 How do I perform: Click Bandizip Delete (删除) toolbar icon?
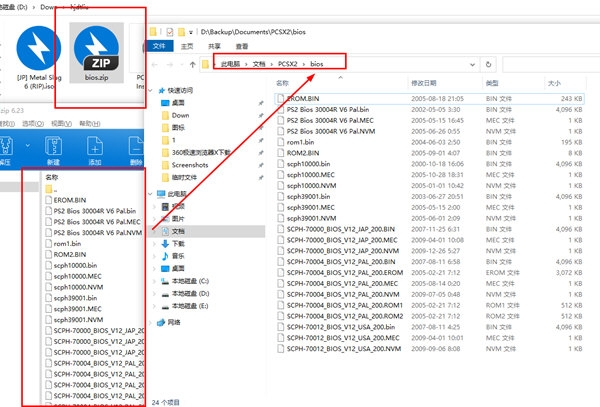[136, 150]
